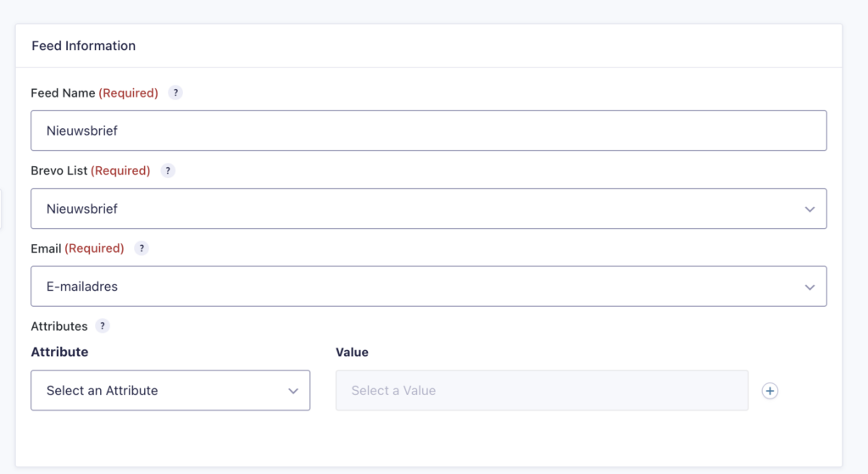This screenshot has height=474, width=868.
Task: Click the bold Value column header
Action: pyautogui.click(x=352, y=352)
